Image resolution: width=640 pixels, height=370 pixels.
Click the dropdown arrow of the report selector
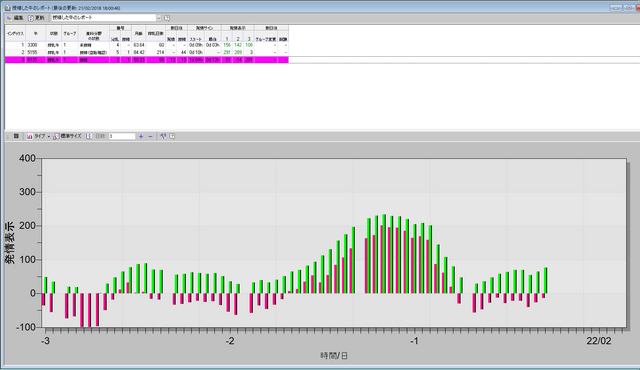(x=159, y=18)
